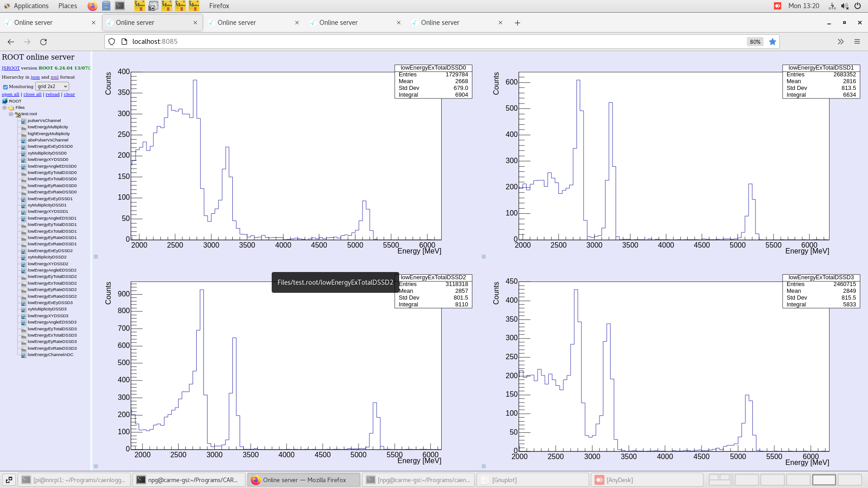The image size is (868, 488).
Task: Click the open all link
Action: point(10,94)
